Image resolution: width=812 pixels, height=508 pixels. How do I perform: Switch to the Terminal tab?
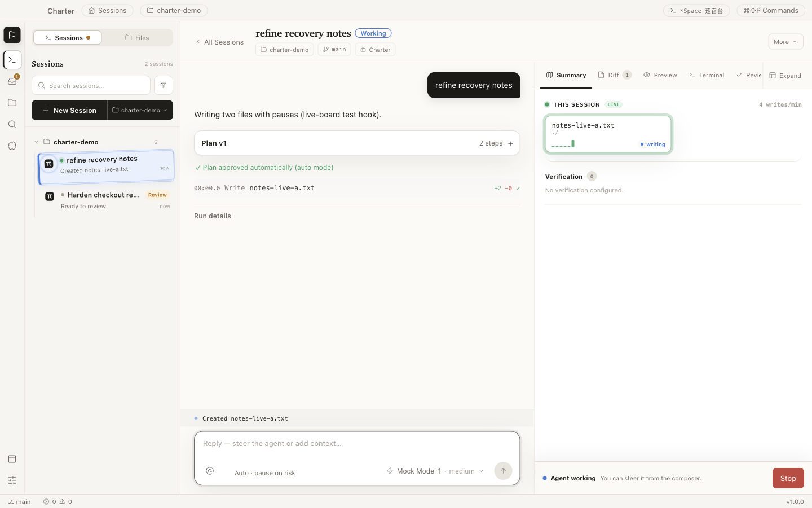[x=707, y=75]
